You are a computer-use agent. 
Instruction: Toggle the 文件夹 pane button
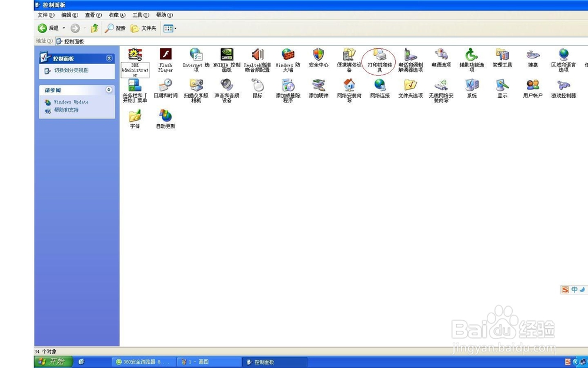pyautogui.click(x=143, y=28)
